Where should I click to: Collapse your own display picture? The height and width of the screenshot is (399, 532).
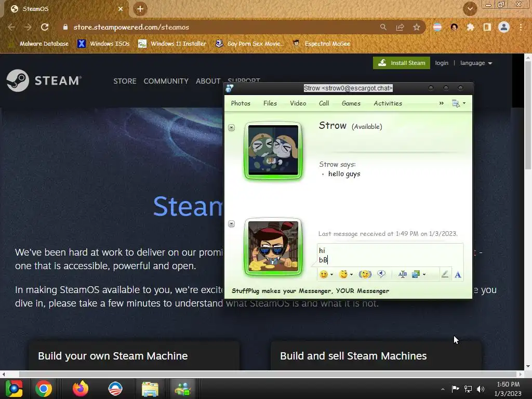pos(231,224)
